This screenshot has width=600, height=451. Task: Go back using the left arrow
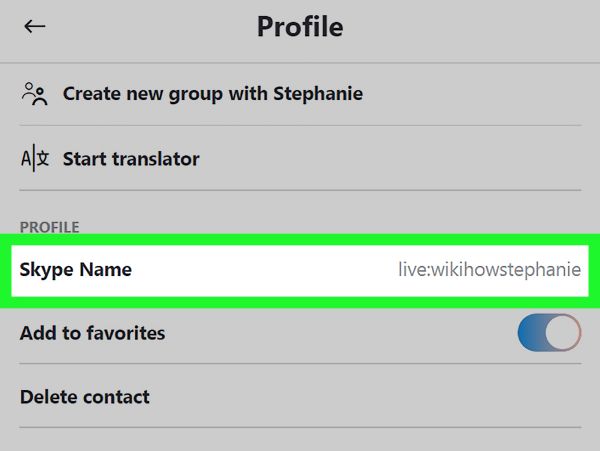(35, 26)
